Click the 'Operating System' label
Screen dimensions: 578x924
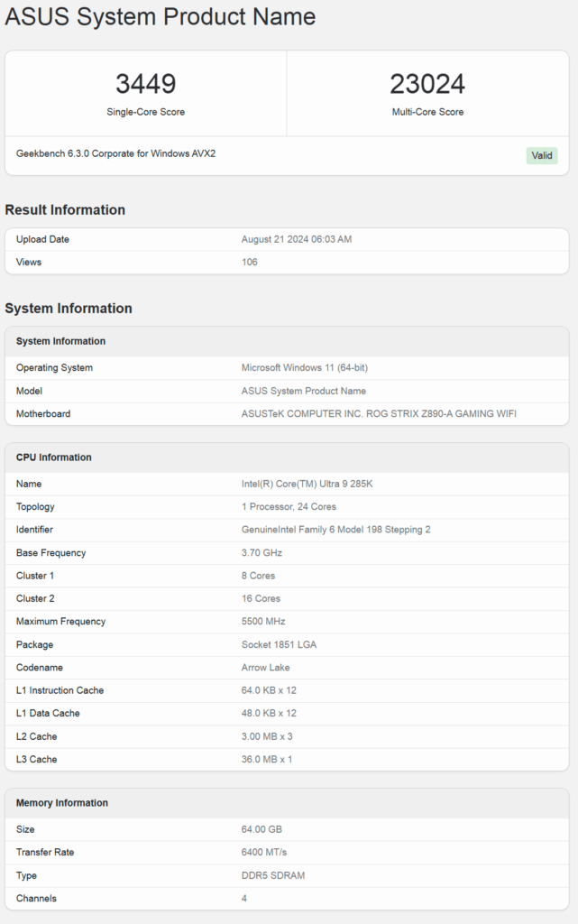coord(54,368)
